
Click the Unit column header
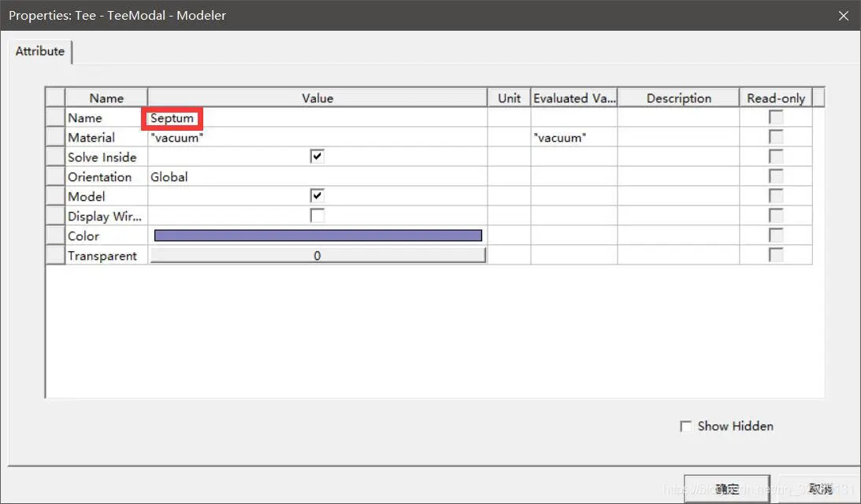click(x=509, y=98)
